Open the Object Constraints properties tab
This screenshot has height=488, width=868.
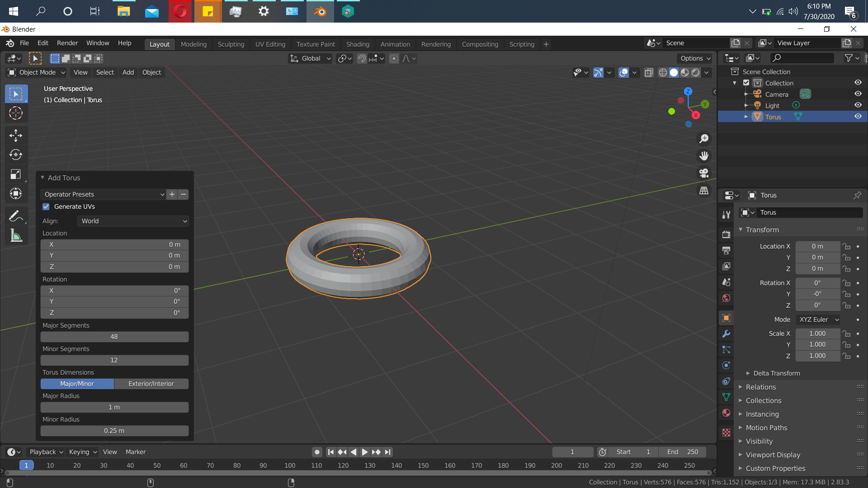coord(726,381)
